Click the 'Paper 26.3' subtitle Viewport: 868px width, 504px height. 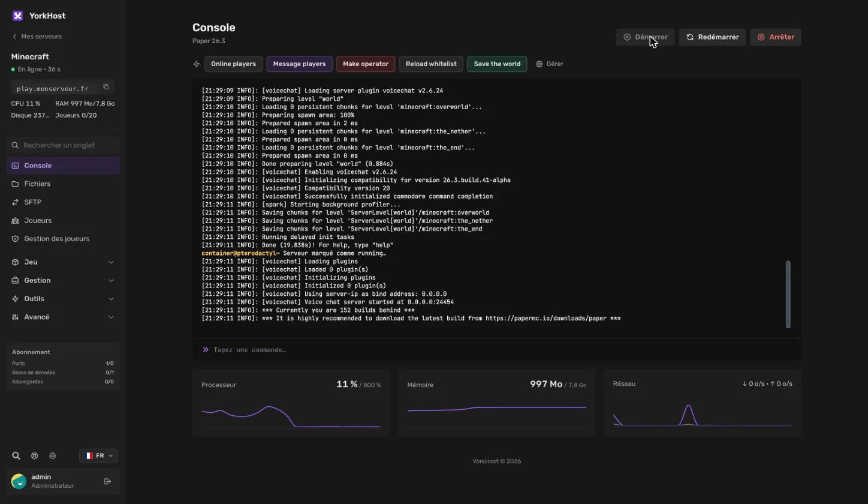coord(209,41)
